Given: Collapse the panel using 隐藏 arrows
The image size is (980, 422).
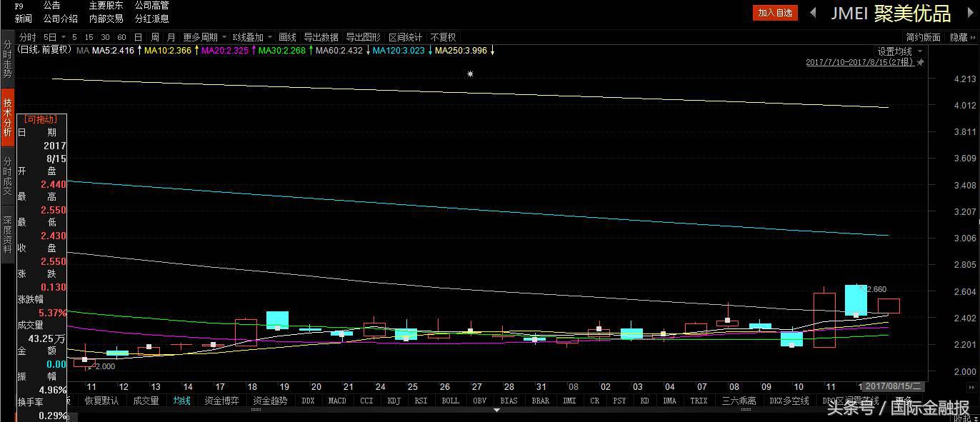Looking at the screenshot, I should click(963, 37).
